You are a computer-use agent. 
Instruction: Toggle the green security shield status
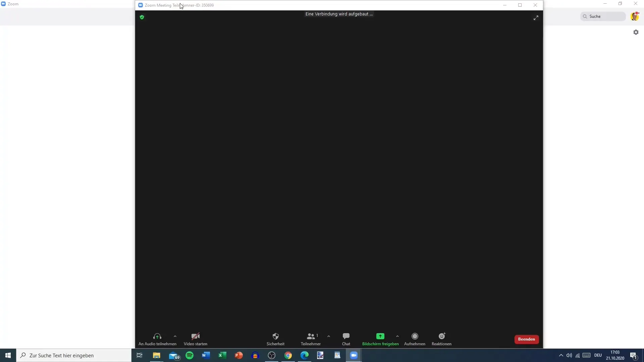(142, 17)
